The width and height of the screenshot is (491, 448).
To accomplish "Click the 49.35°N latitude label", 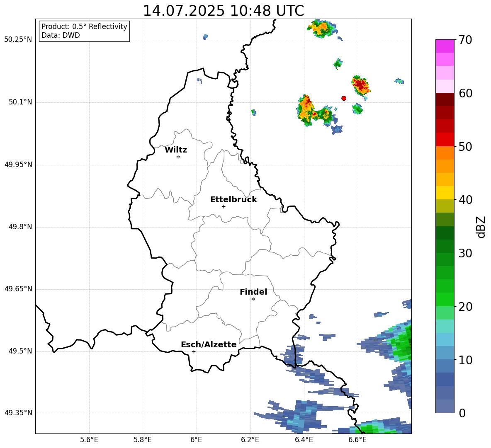I will [18, 413].
